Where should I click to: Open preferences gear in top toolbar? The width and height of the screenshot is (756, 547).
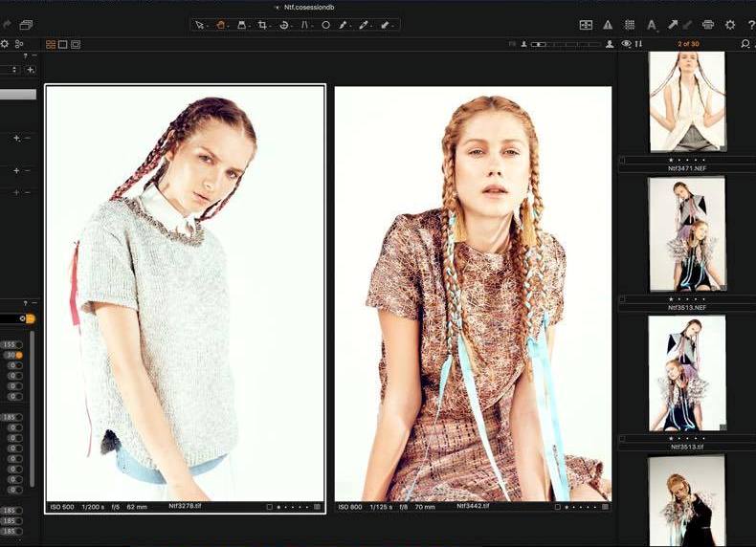[x=730, y=25]
